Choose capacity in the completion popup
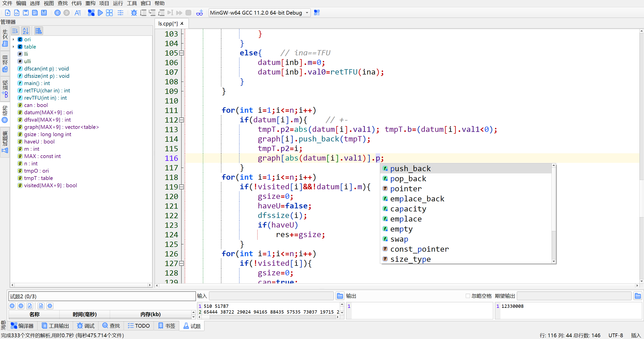 [x=466, y=209]
